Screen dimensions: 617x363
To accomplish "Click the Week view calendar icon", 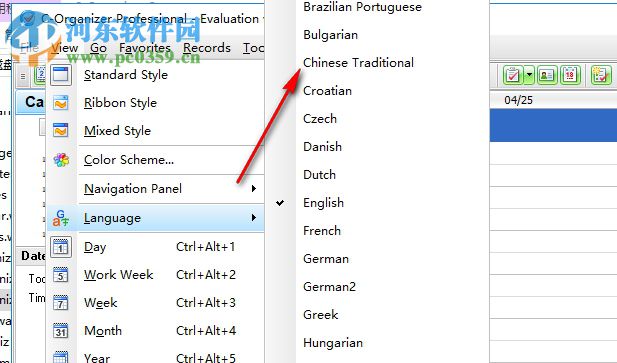I will 61,303.
